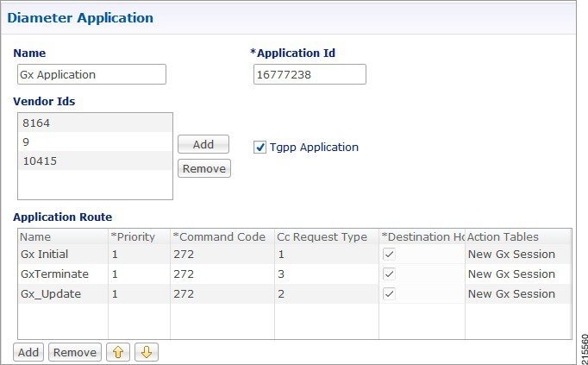
Task: Click the Name input field
Action: (x=91, y=74)
